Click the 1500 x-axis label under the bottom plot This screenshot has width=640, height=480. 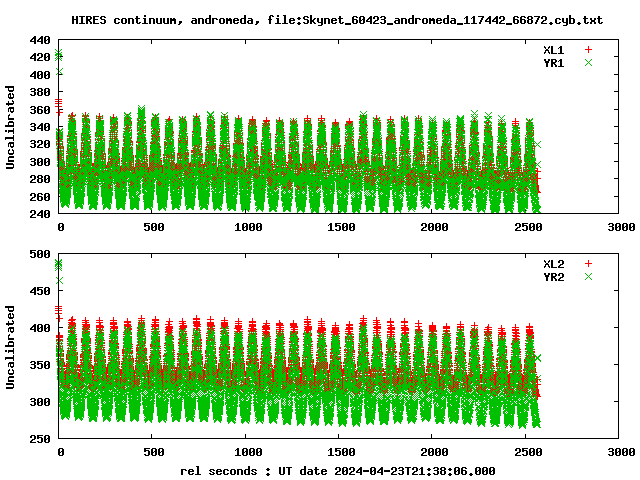(341, 452)
